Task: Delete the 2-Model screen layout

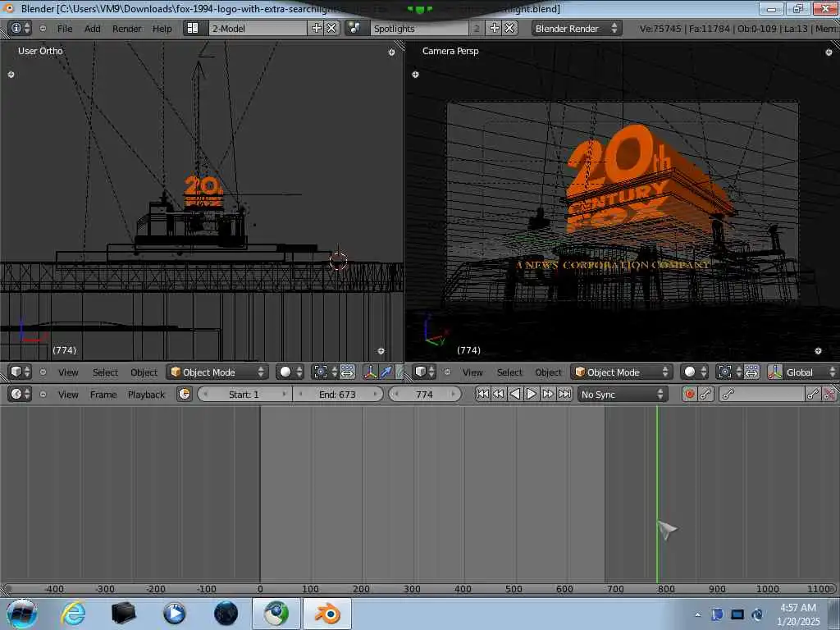Action: [x=331, y=29]
